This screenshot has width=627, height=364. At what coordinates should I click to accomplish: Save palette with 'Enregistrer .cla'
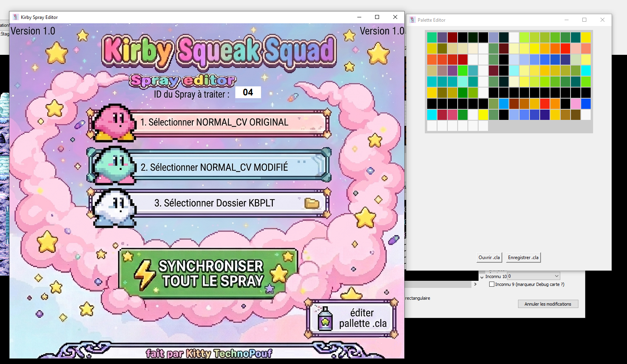point(523,258)
